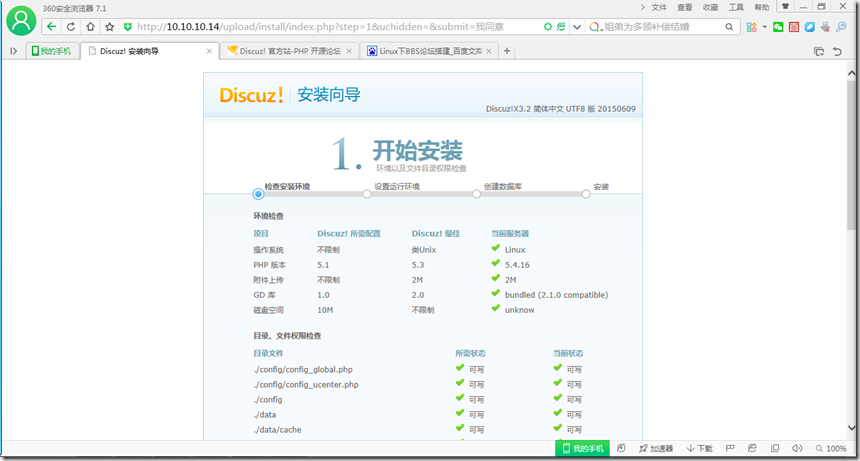
Task: Expand the extensions dropdown arrow
Action: pyautogui.click(x=764, y=26)
